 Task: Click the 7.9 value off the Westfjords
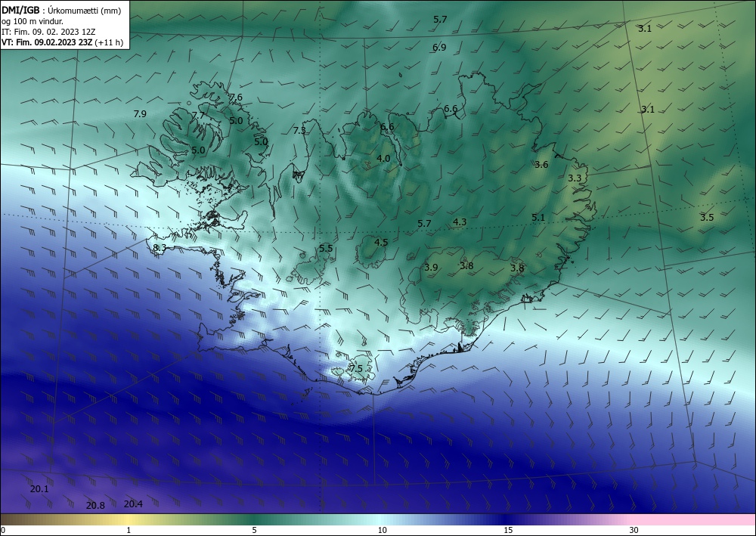[139, 113]
